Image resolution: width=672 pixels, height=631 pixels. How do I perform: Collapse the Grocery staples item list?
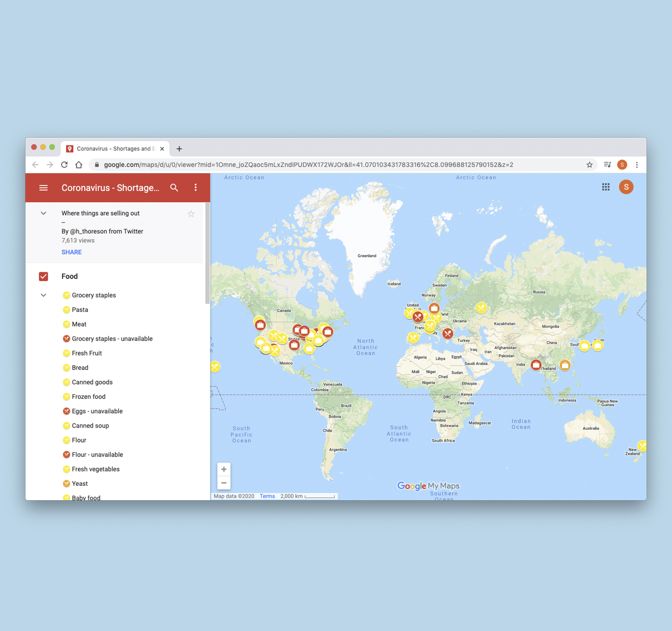click(x=43, y=295)
